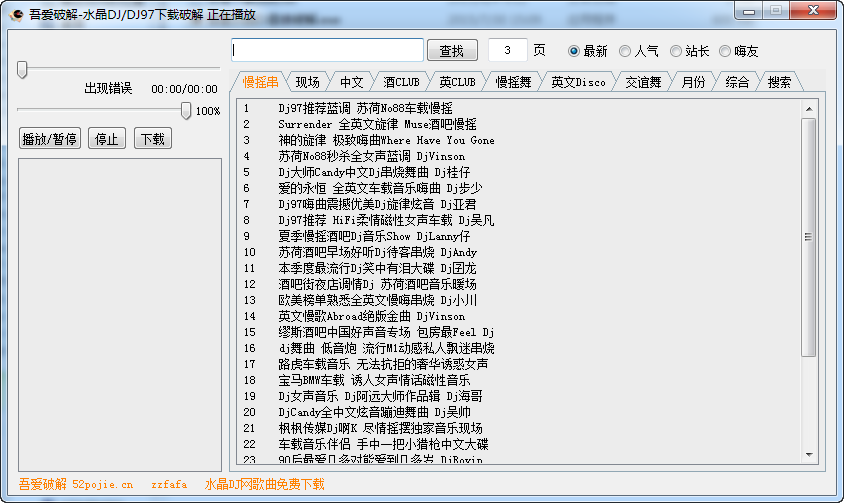Open the 搜索 tab
The height and width of the screenshot is (503, 844).
tap(779, 82)
